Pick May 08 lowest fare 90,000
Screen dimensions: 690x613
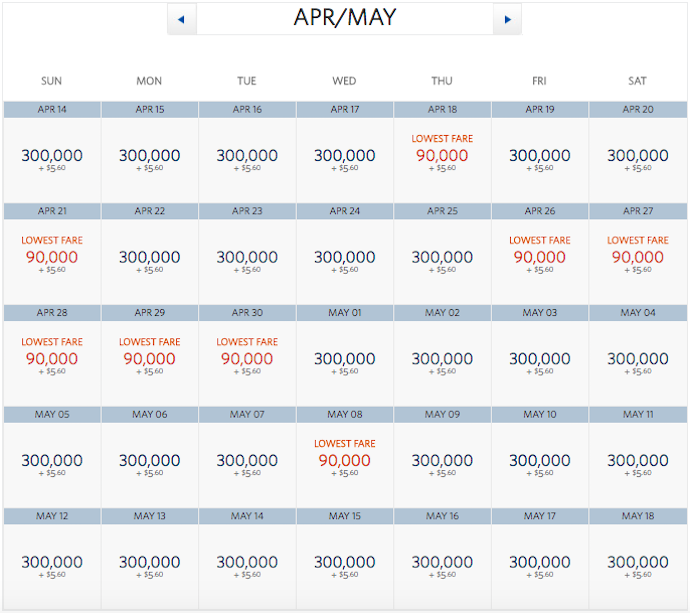click(x=345, y=460)
